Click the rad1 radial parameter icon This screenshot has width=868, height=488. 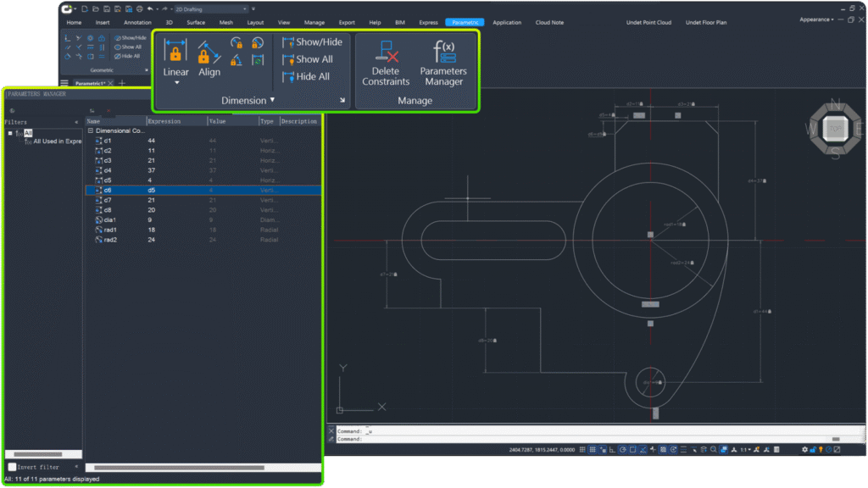click(98, 230)
